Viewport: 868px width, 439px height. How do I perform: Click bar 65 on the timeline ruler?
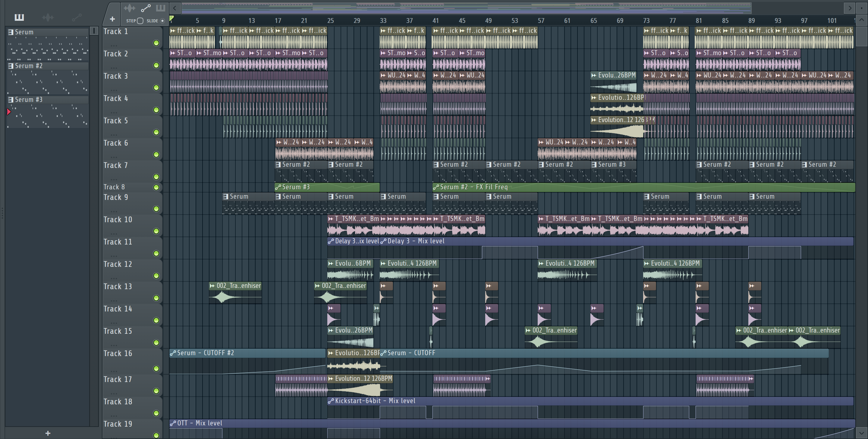tap(593, 21)
